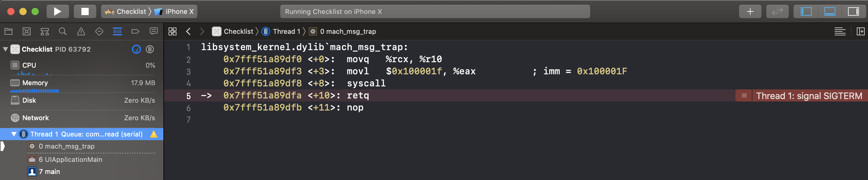Open the Breakpoint navigator icon

(136, 32)
